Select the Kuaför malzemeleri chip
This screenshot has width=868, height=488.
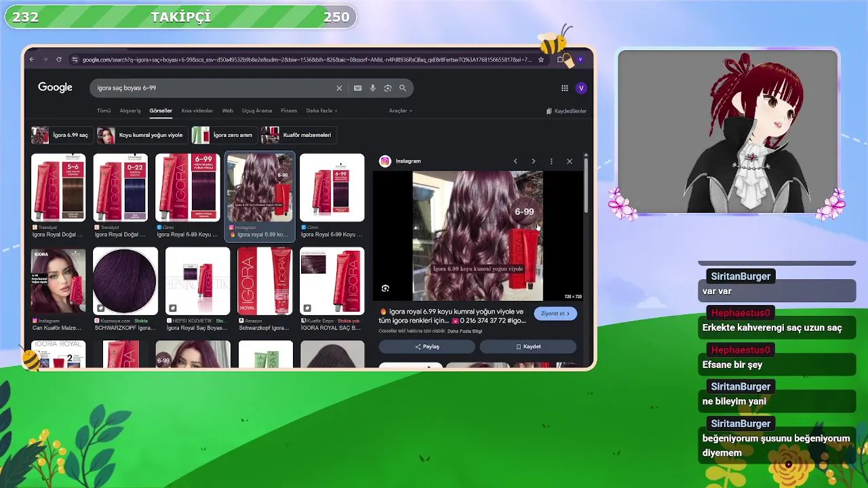tap(299, 135)
